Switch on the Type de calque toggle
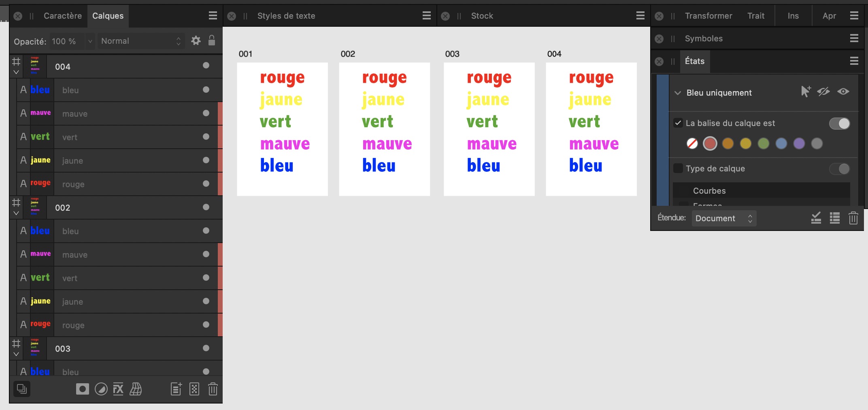Image resolution: width=868 pixels, height=410 pixels. (x=840, y=169)
